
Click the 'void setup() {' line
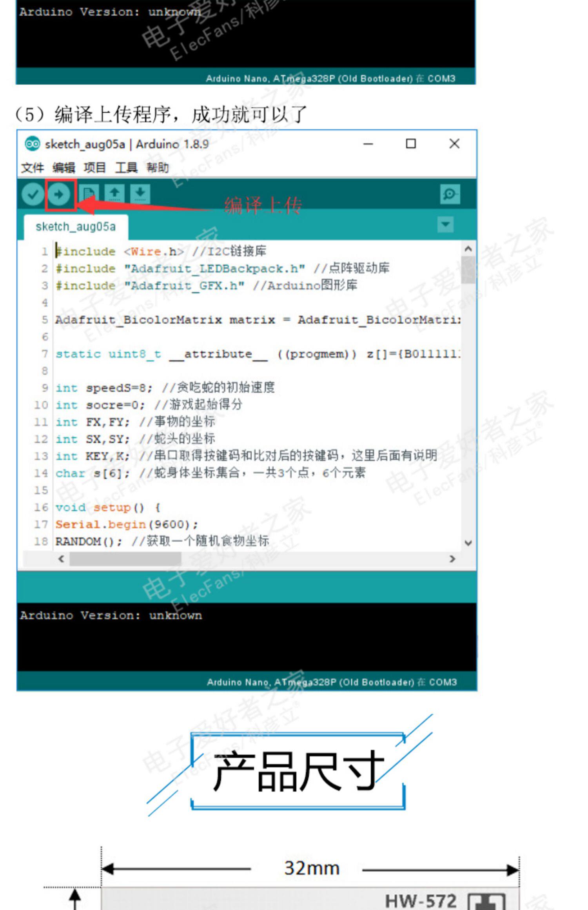click(108, 508)
